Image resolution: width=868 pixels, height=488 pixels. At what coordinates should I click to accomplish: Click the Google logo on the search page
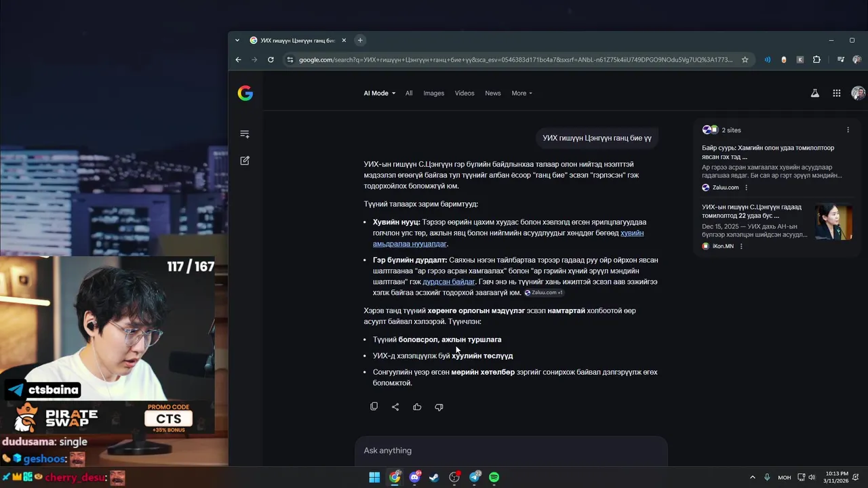pyautogui.click(x=245, y=94)
